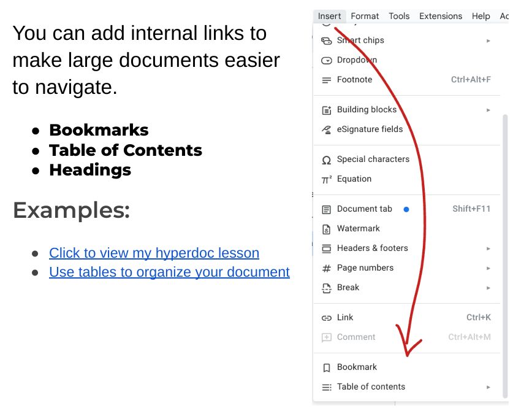Click the bold 'Table of Contents' bullet
This screenshot has height=416, width=532.
[x=126, y=150]
